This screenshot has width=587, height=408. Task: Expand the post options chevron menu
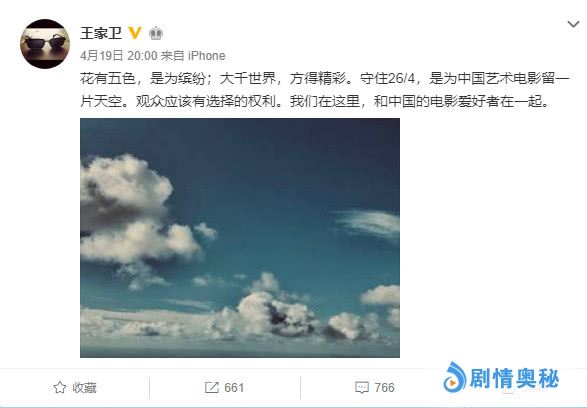[x=573, y=25]
